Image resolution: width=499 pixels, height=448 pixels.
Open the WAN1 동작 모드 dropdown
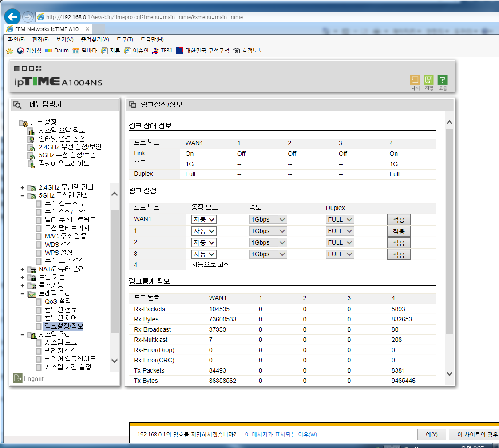point(204,219)
